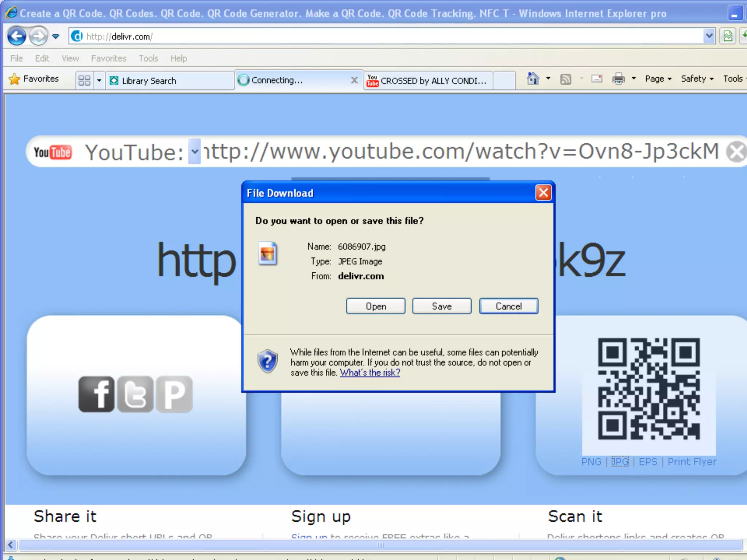
Task: Click the browser Back arrow button
Action: click(x=16, y=36)
